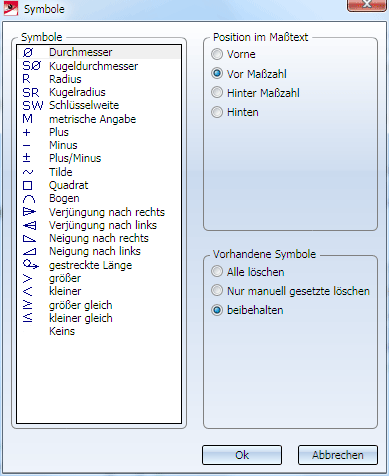Select Alle löschen radio option
The image size is (389, 476).
248,272
